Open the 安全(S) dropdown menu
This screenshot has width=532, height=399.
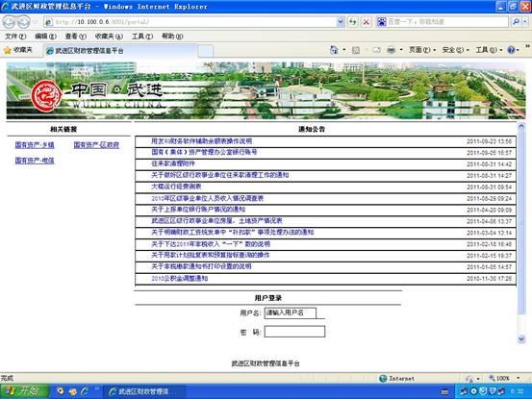pos(456,50)
